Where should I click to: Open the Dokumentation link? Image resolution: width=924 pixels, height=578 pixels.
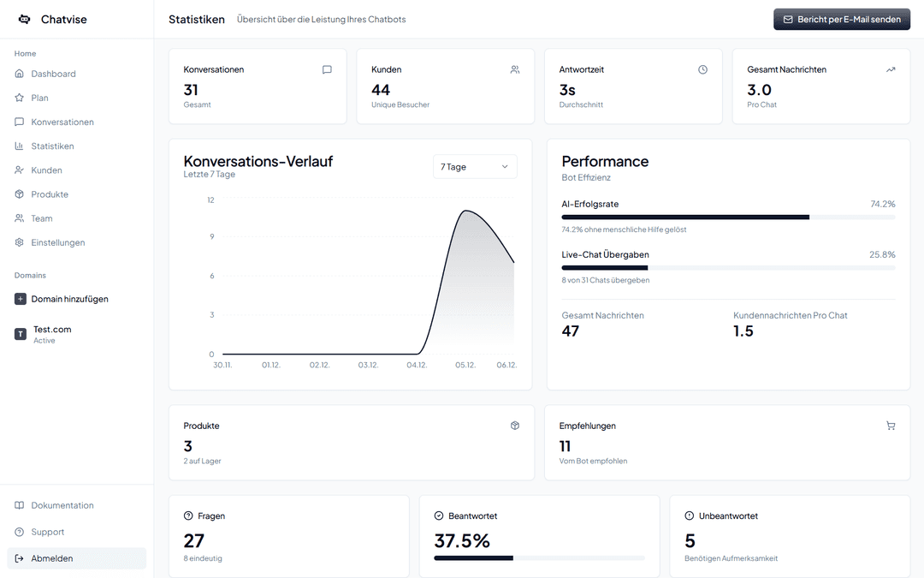[x=62, y=505]
